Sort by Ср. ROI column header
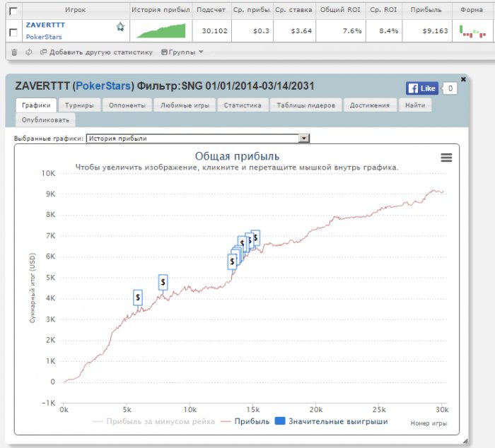Image resolution: width=495 pixels, height=448 pixels. 383,10
